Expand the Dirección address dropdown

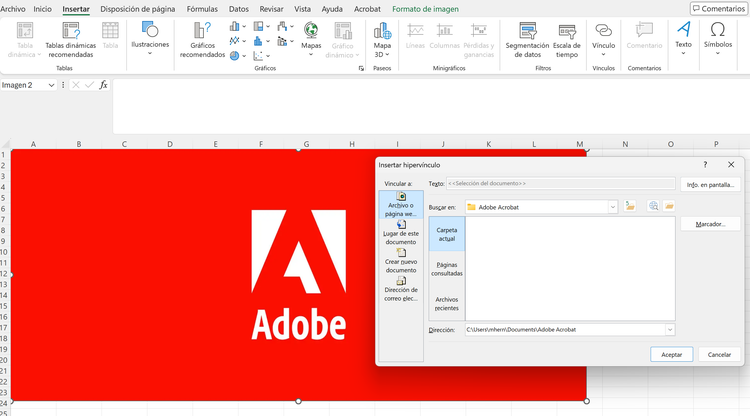point(669,330)
